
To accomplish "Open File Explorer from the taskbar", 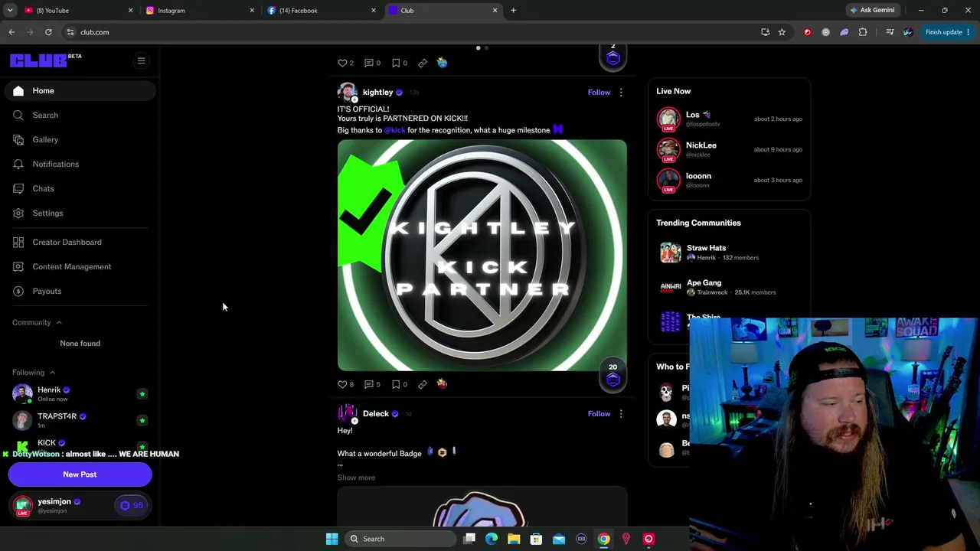I will [x=514, y=539].
